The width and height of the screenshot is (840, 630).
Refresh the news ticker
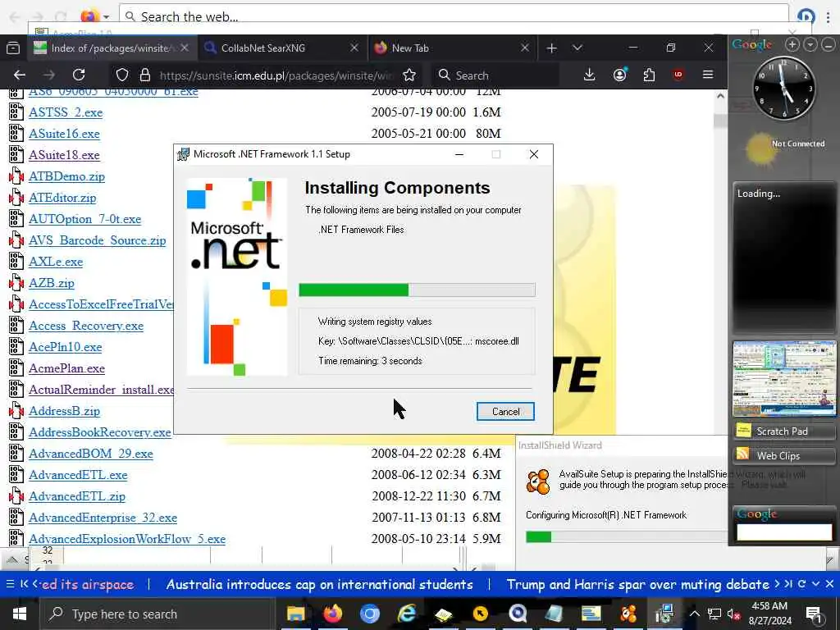pyautogui.click(x=801, y=584)
